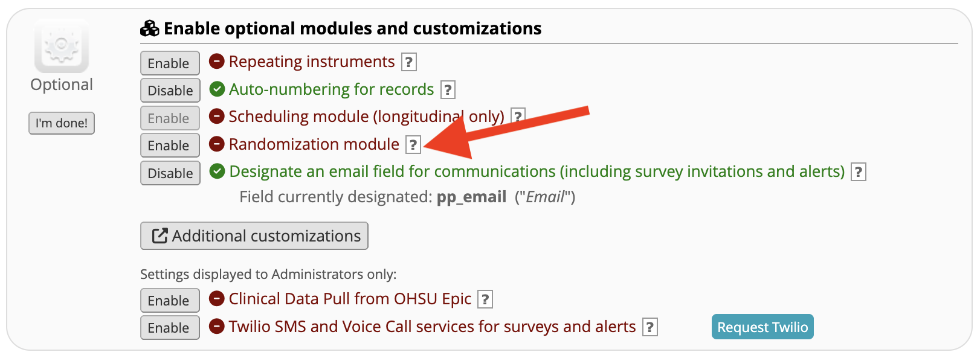Disable the designated email field option

170,173
